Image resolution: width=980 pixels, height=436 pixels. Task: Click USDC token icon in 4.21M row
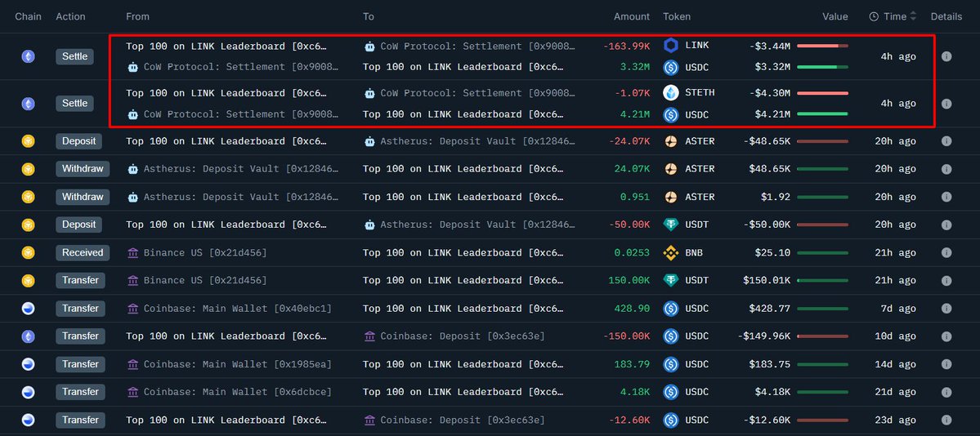coord(671,114)
